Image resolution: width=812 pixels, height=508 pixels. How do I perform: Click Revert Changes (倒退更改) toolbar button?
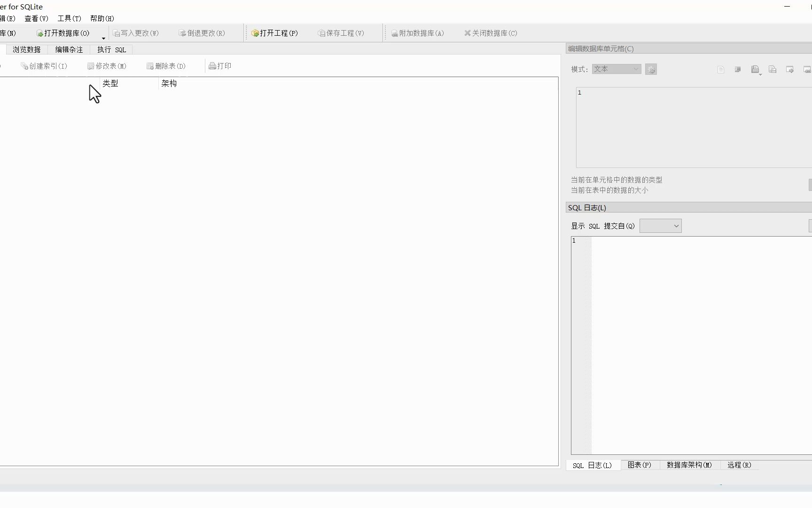click(202, 33)
